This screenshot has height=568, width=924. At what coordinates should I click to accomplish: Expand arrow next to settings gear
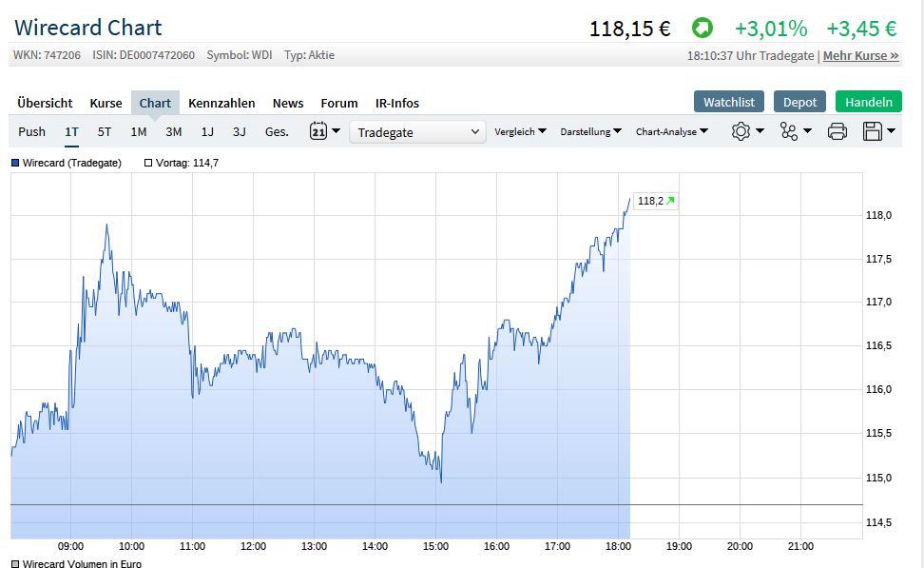click(x=760, y=131)
